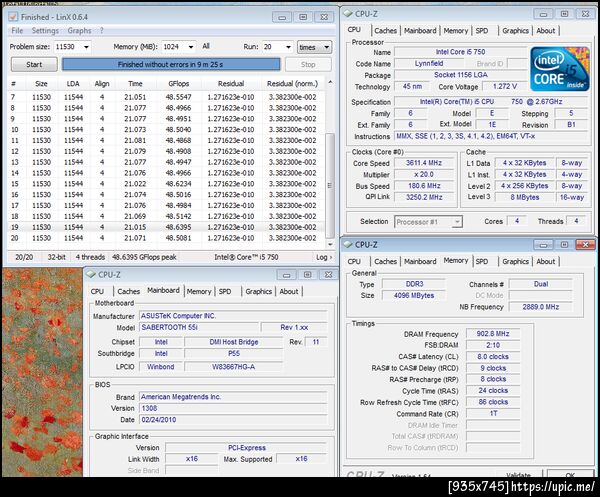
Task: Select result row 20 with 48.5081 GFlops
Action: (166, 238)
